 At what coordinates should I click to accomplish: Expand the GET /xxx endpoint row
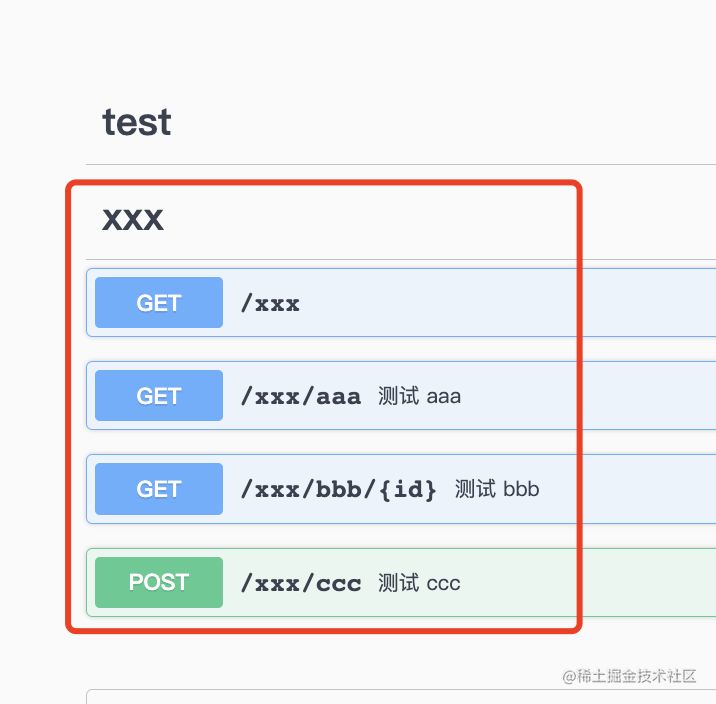click(x=401, y=302)
